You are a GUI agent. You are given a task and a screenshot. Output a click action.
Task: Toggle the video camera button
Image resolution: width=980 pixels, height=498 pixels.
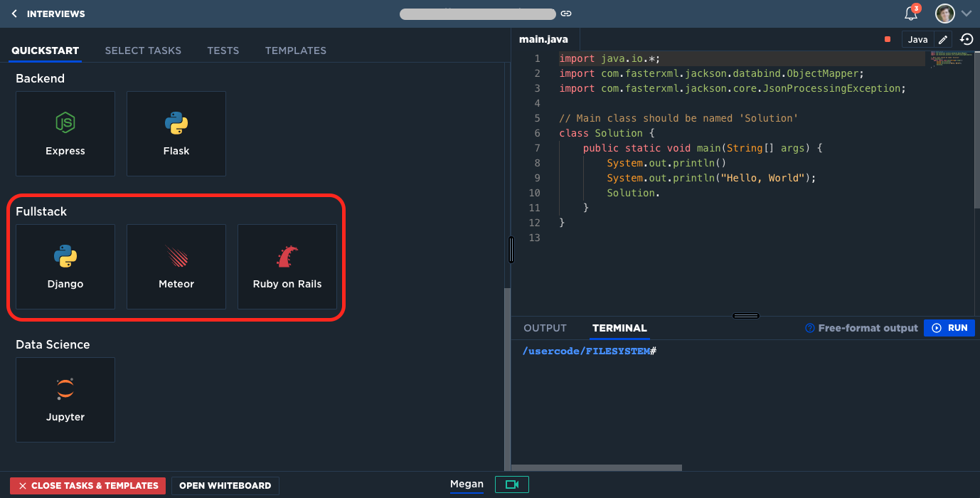pyautogui.click(x=512, y=484)
